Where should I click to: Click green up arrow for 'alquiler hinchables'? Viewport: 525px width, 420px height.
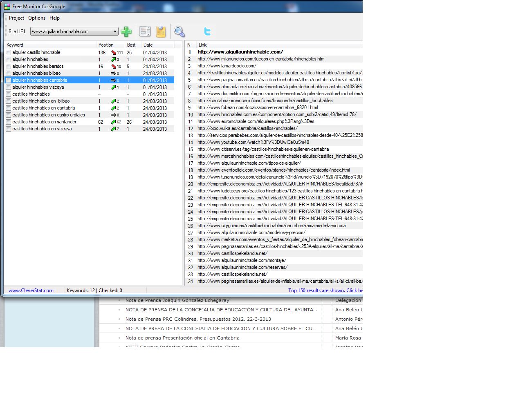pos(114,59)
